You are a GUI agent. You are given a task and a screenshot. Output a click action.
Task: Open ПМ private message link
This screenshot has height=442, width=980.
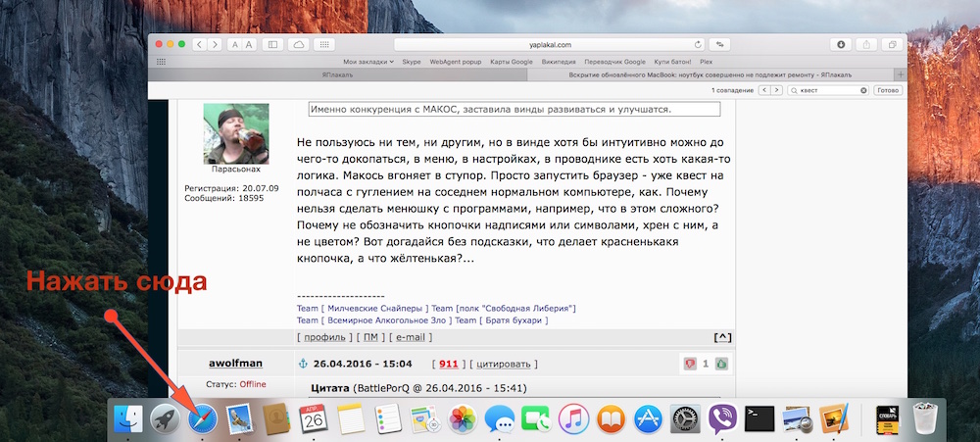[370, 337]
